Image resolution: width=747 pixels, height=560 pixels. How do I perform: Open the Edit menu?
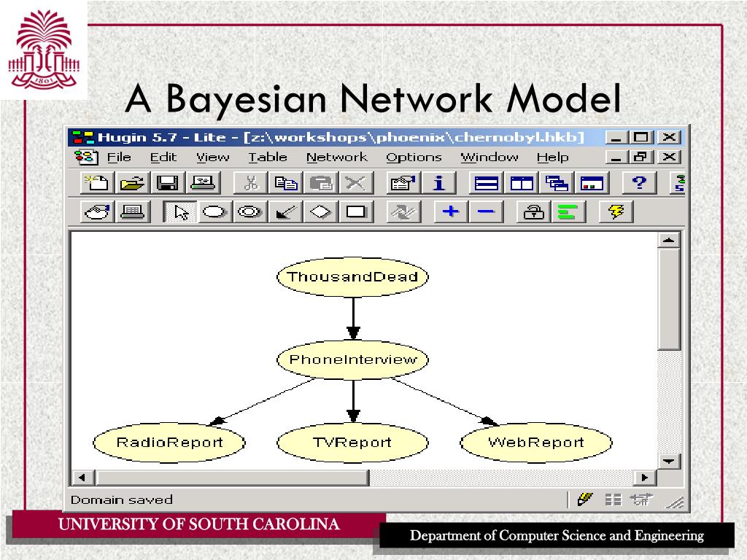(163, 157)
